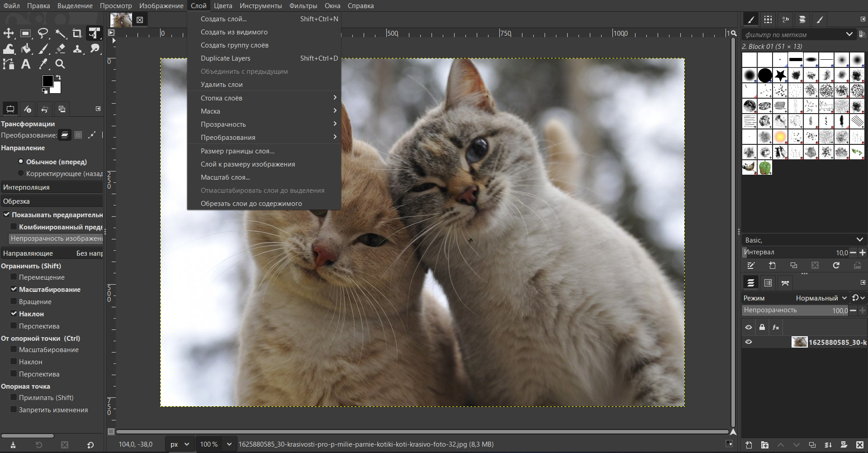The image size is (868, 453).
Task: Select the Color Picker eyedropper tool
Action: [x=43, y=64]
